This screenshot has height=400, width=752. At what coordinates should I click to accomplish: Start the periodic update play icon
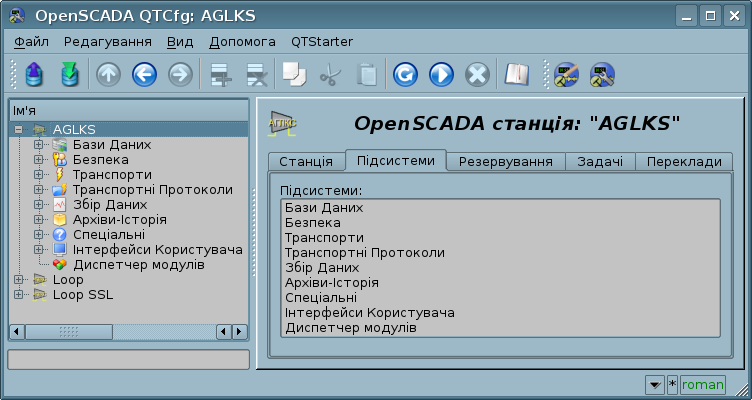441,74
